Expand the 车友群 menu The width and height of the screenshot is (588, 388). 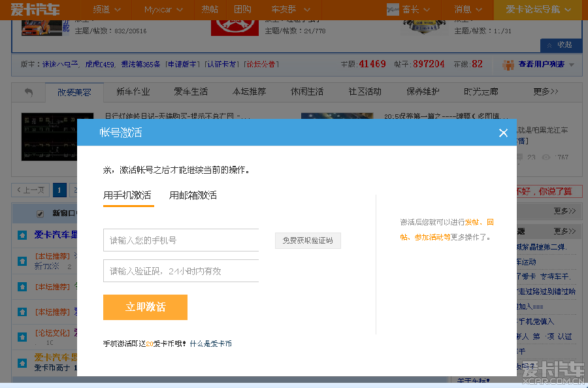point(291,9)
